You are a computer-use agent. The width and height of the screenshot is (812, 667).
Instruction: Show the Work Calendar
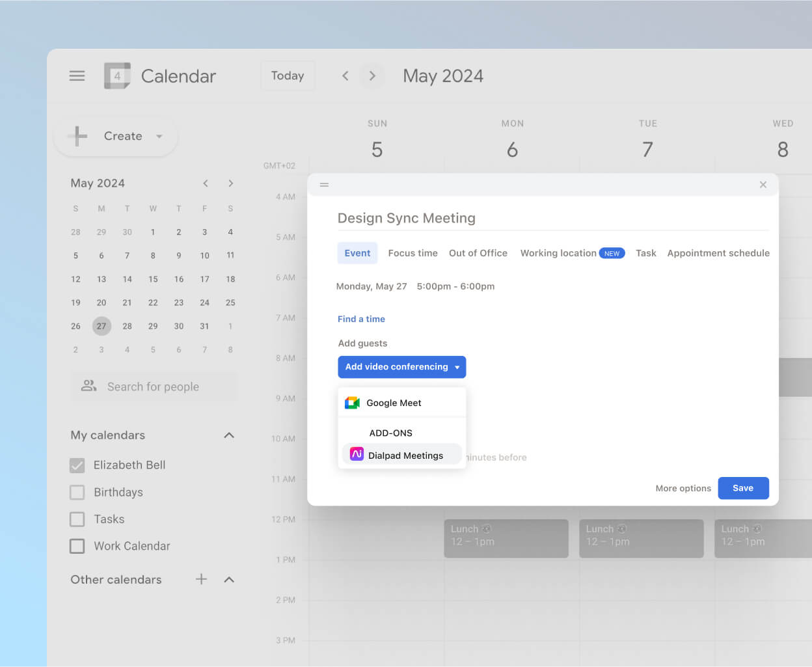click(x=76, y=546)
